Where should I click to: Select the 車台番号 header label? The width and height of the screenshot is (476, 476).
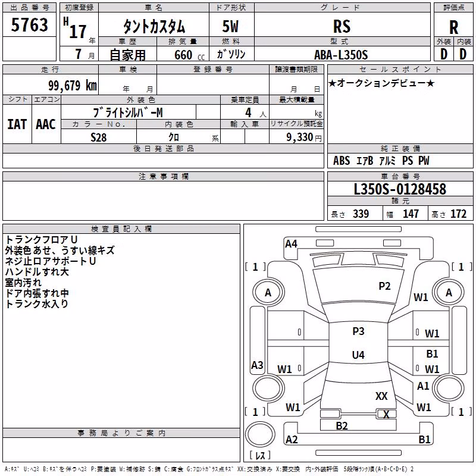pos(400,176)
